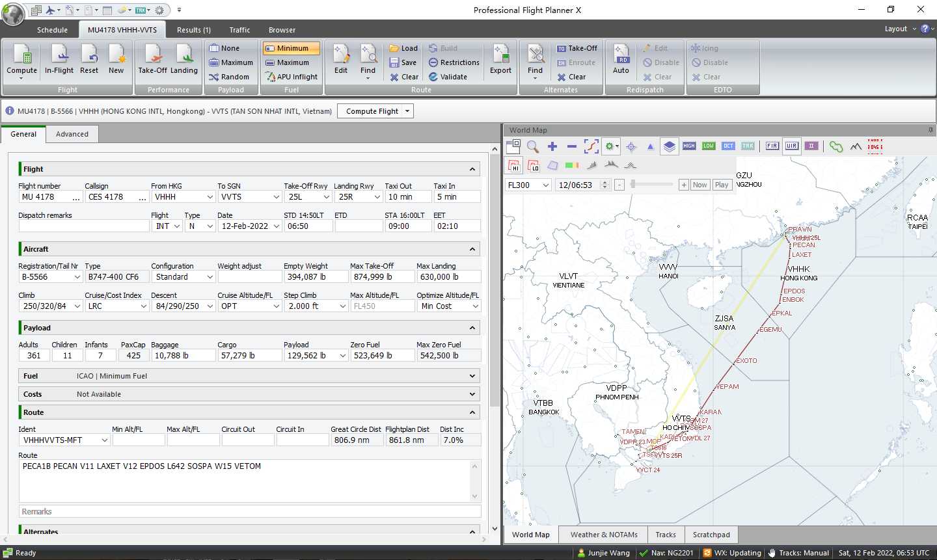The height and width of the screenshot is (560, 937).
Task: Toggle HI significant weather chart
Action: pyautogui.click(x=513, y=166)
